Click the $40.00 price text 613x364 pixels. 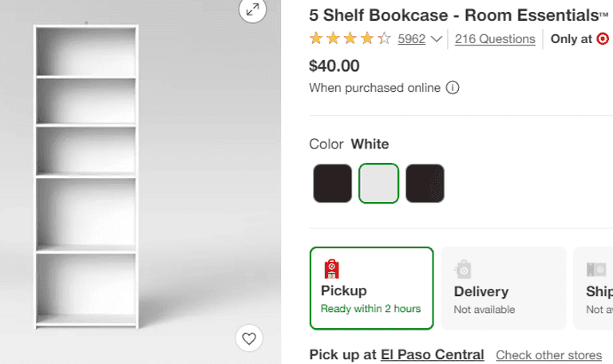pos(334,65)
